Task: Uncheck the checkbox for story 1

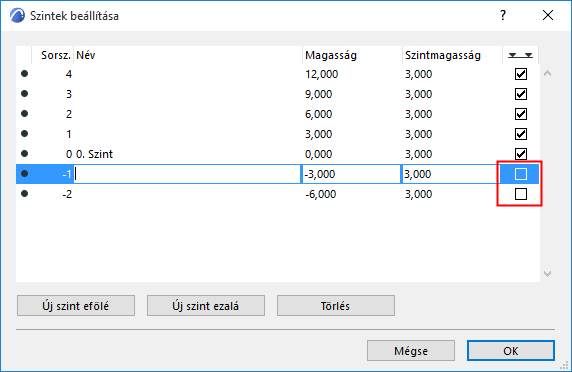Action: coord(521,134)
